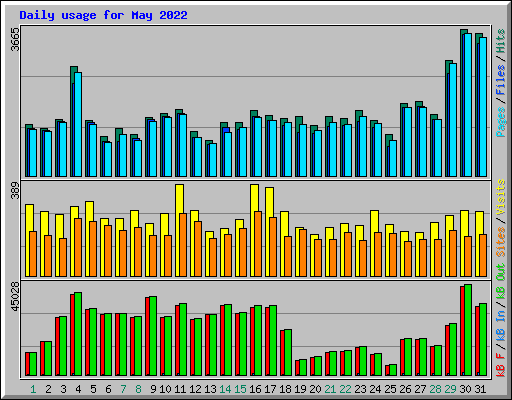Click the 'Daily usage for May 2022' title
Image resolution: width=512 pixels, height=400 pixels.
(x=103, y=15)
